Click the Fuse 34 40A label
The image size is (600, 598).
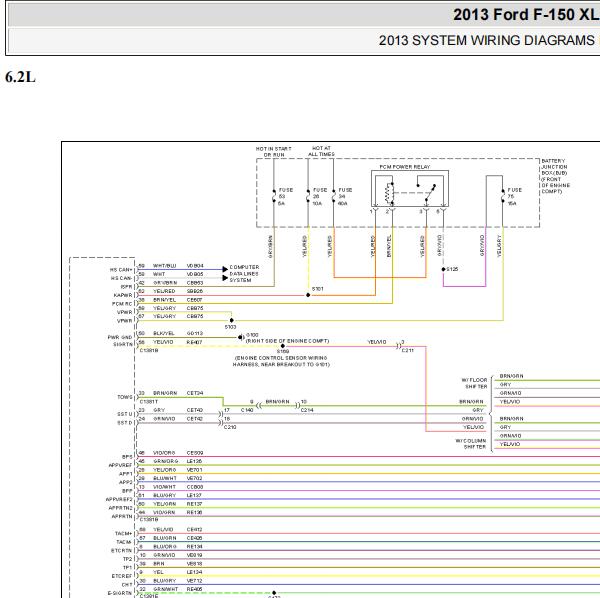click(x=345, y=197)
